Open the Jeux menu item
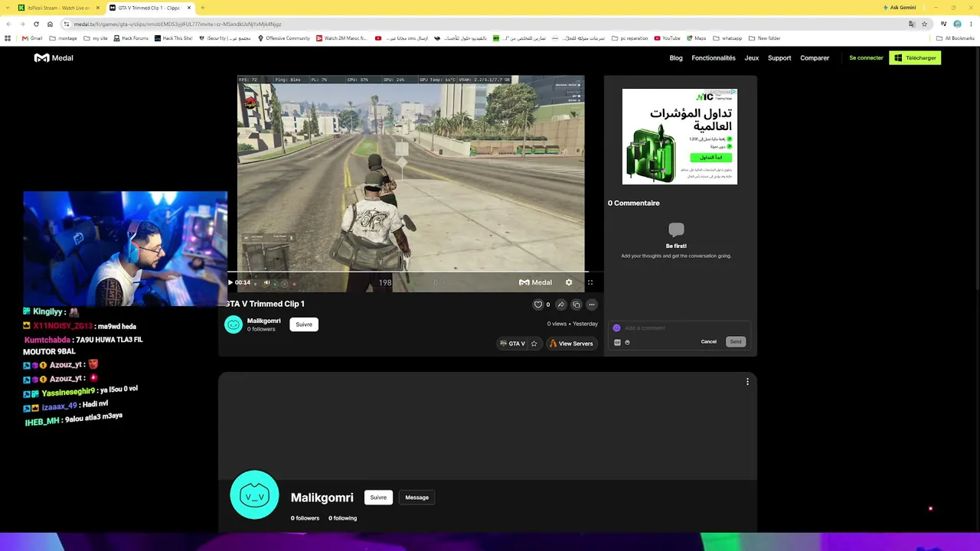The width and height of the screenshot is (980, 551). [x=752, y=58]
